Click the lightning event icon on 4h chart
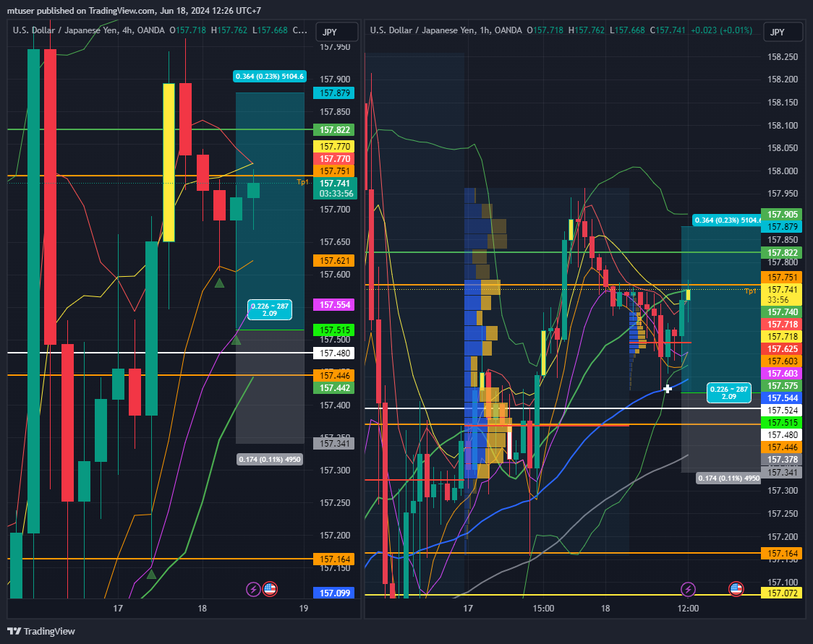 coord(253,589)
